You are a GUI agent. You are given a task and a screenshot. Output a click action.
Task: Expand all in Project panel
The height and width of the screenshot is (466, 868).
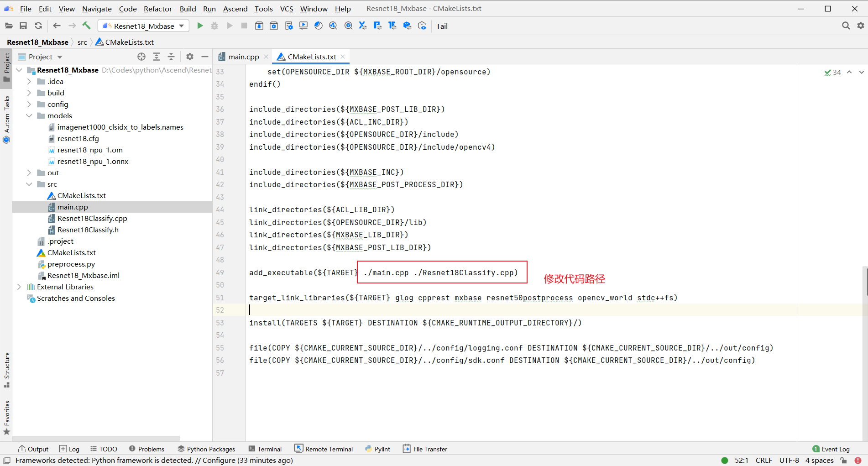click(157, 57)
